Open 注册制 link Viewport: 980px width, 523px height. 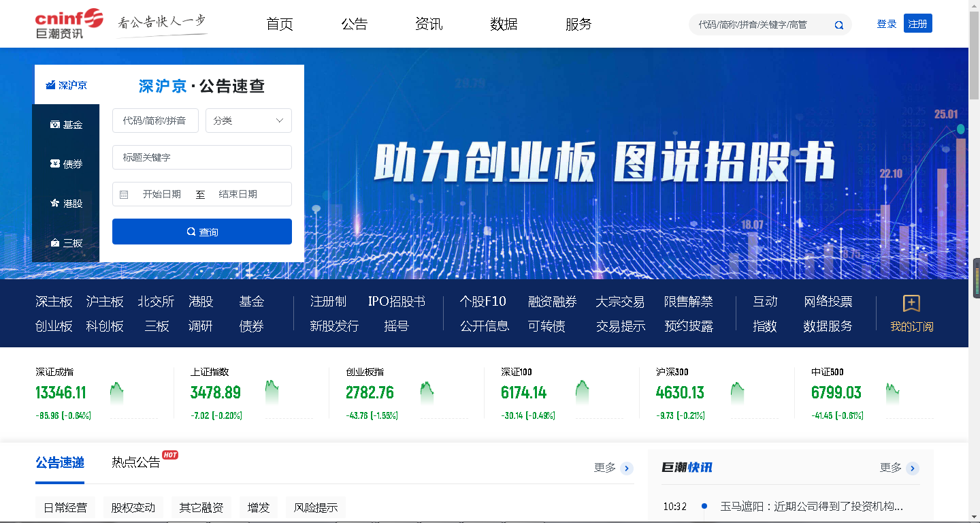coord(328,302)
